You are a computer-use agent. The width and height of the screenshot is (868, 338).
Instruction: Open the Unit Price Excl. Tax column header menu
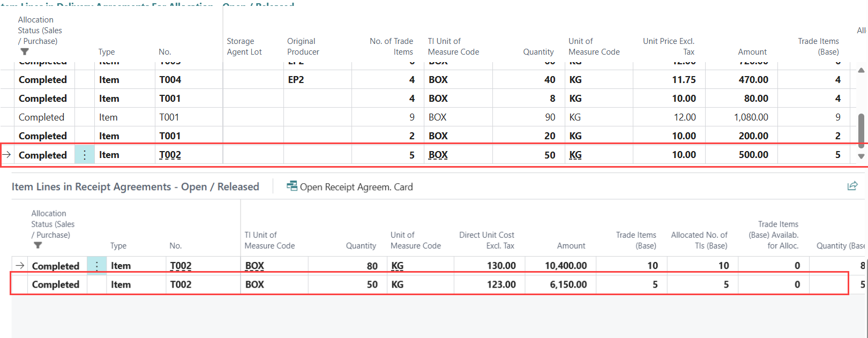668,47
